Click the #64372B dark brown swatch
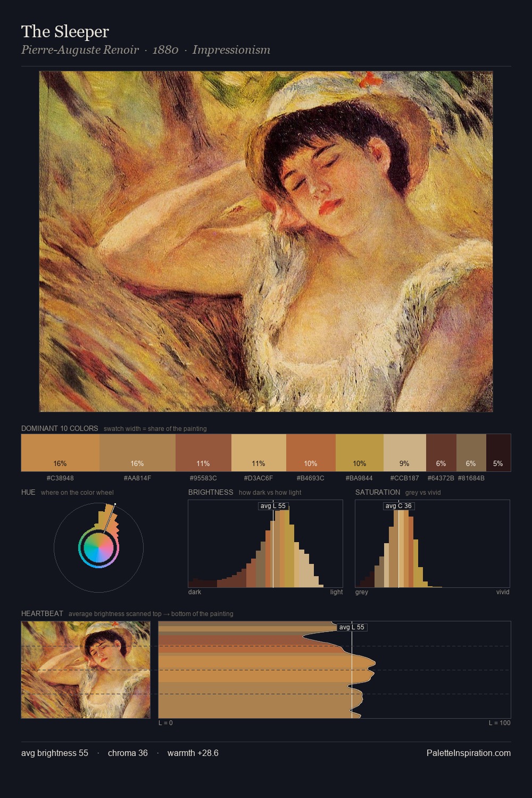This screenshot has height=798, width=532. pos(441,453)
